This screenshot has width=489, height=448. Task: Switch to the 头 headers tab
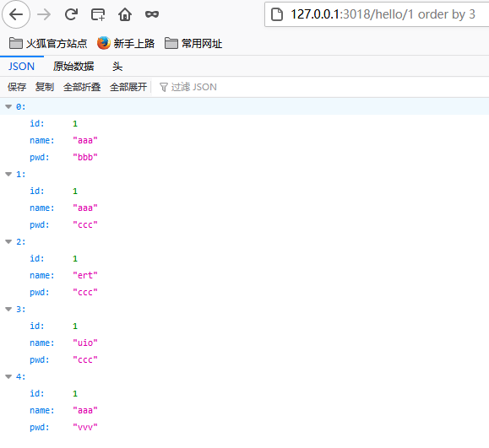pyautogui.click(x=117, y=67)
